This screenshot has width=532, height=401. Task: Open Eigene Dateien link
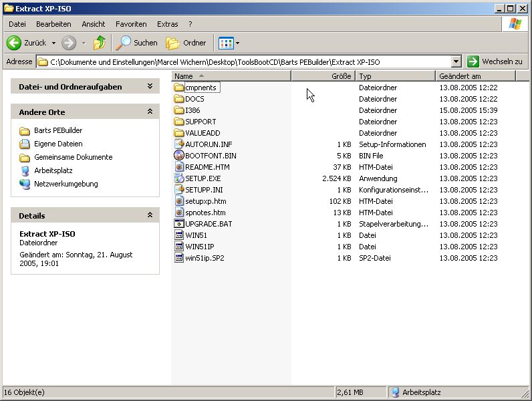point(58,144)
